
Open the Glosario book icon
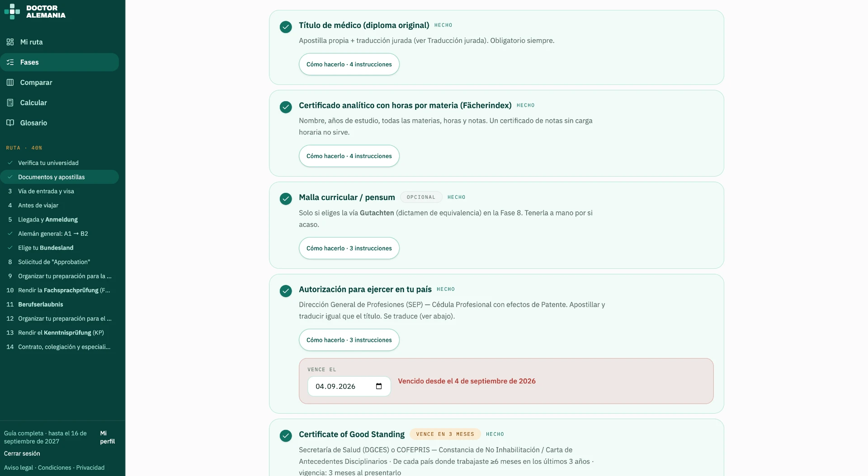click(x=10, y=123)
